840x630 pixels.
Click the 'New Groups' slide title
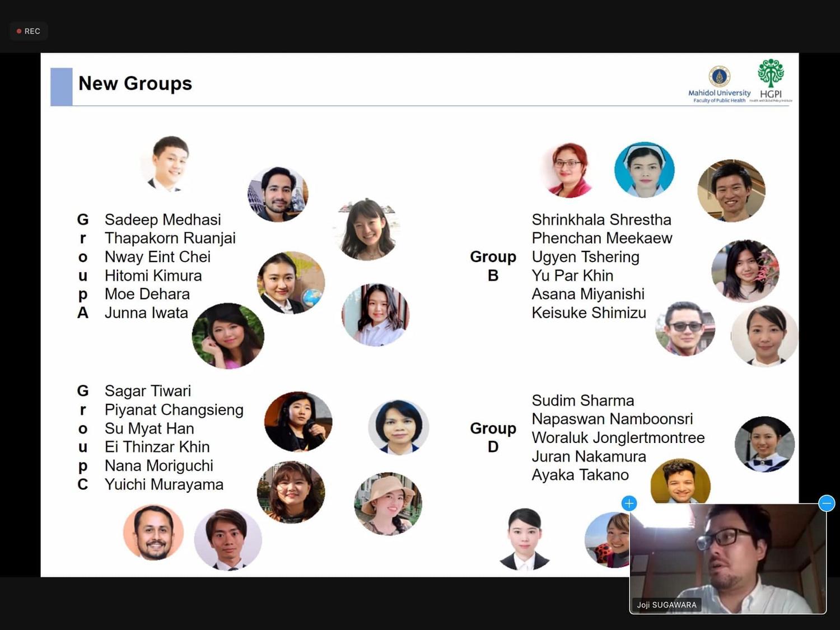(135, 83)
